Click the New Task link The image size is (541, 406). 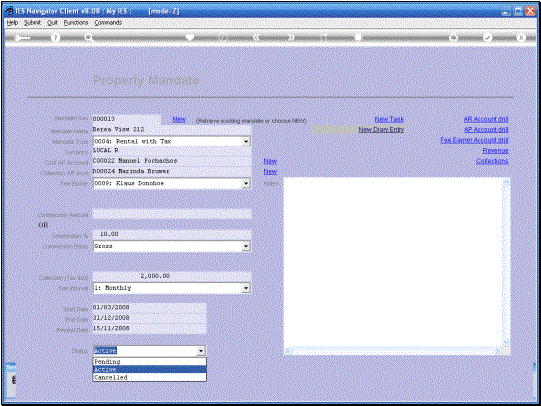pyautogui.click(x=389, y=119)
